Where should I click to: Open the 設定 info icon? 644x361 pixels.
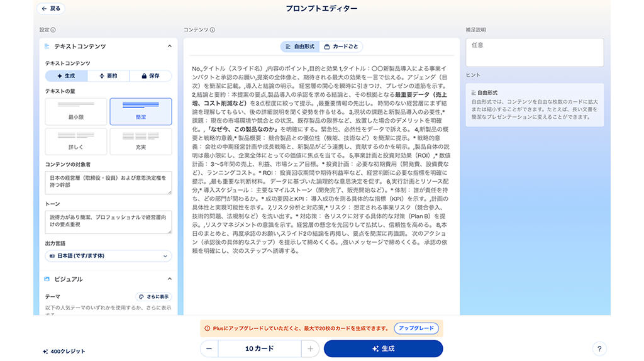pyautogui.click(x=53, y=30)
